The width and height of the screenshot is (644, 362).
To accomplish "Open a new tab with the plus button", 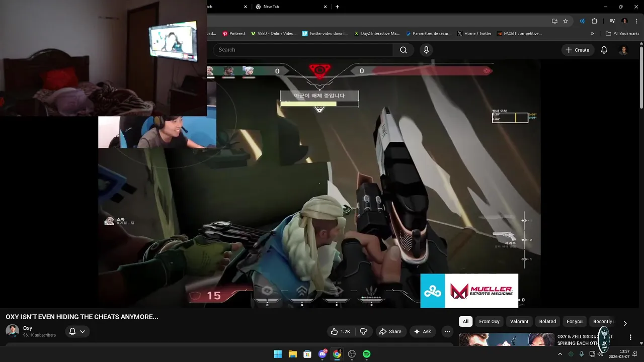I will coord(337,7).
